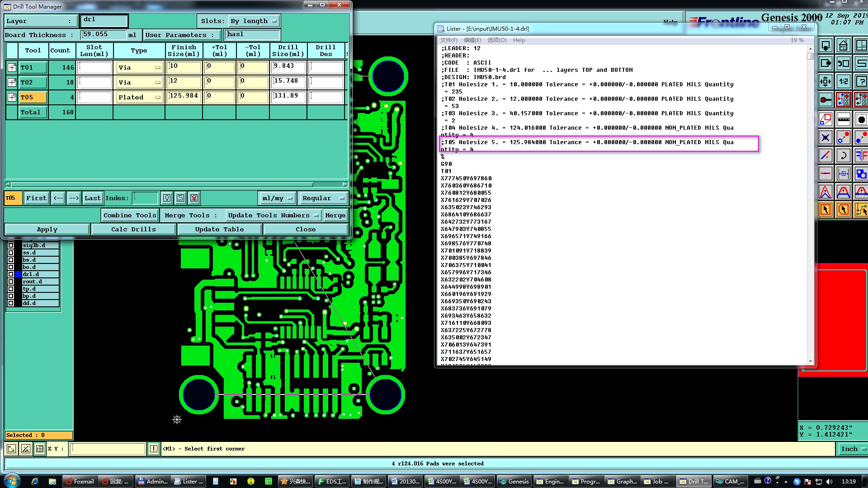Expand the T01 tool row
This screenshot has width=868, height=488.
tap(12, 67)
